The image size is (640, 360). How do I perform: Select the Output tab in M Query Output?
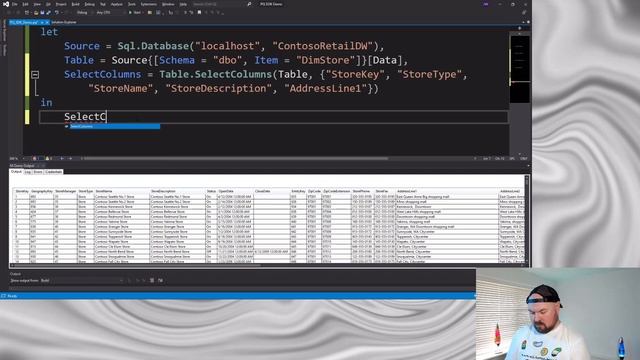click(16, 172)
